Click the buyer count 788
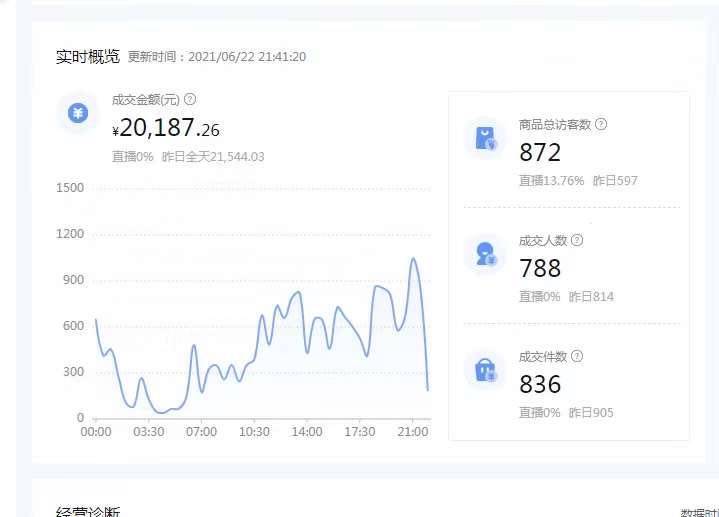 [540, 269]
